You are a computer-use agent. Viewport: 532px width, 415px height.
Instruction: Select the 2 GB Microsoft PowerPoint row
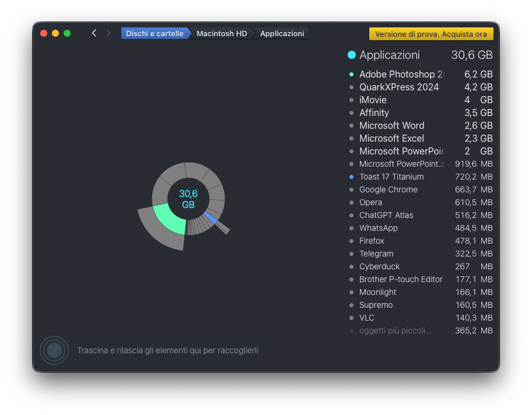click(421, 151)
